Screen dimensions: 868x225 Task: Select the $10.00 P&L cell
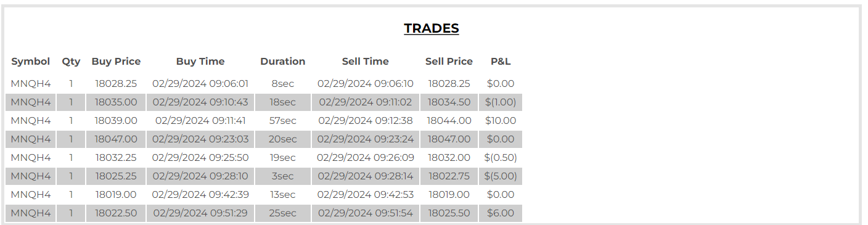pyautogui.click(x=501, y=121)
